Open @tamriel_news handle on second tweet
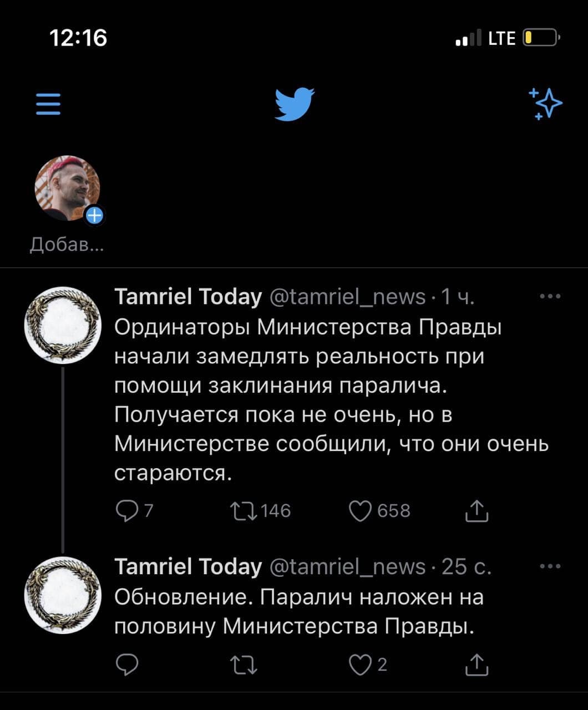Viewport: 588px width, 710px height. coord(347,567)
